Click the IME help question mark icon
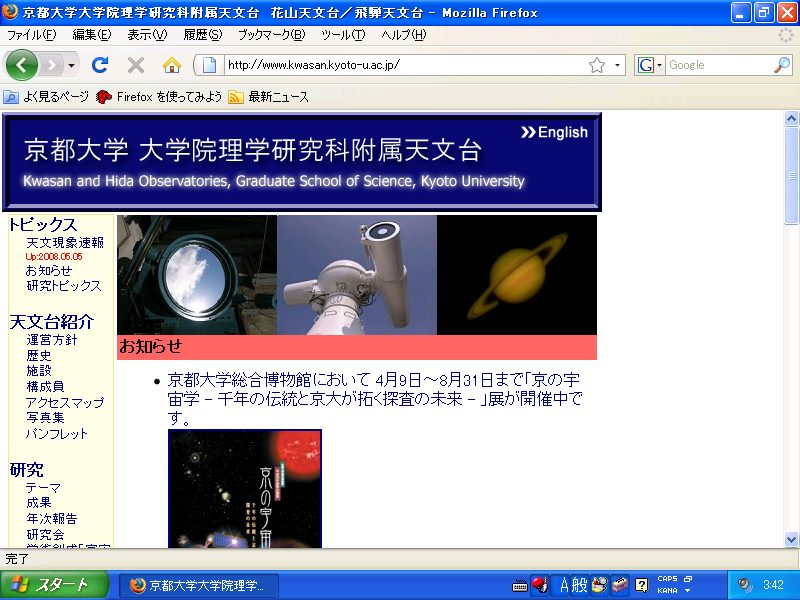800x600 pixels. pos(641,585)
